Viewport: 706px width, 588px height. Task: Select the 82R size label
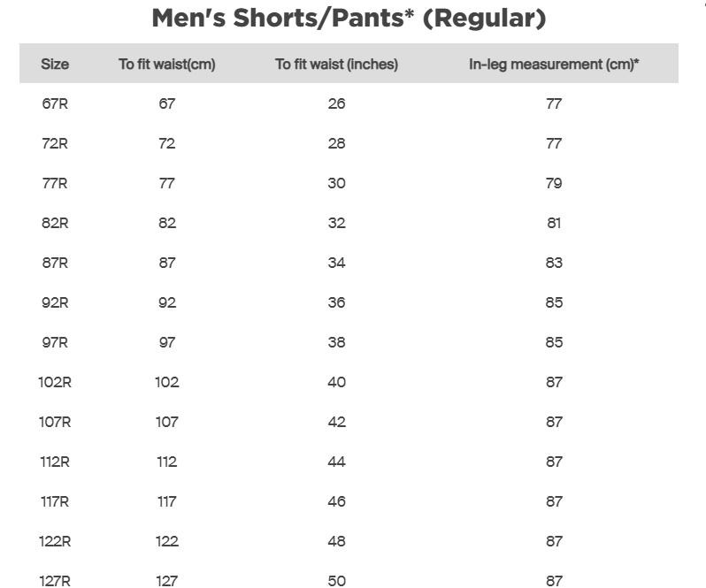[x=55, y=223]
